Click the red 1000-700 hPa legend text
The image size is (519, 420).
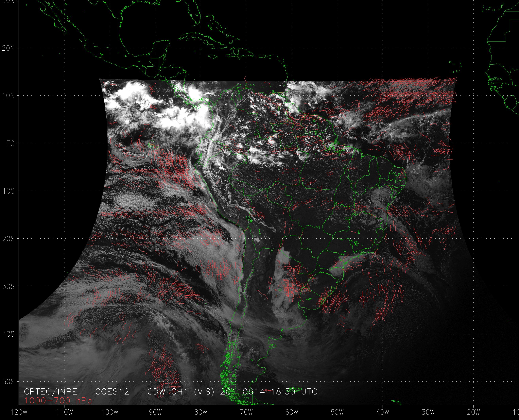pos(58,401)
